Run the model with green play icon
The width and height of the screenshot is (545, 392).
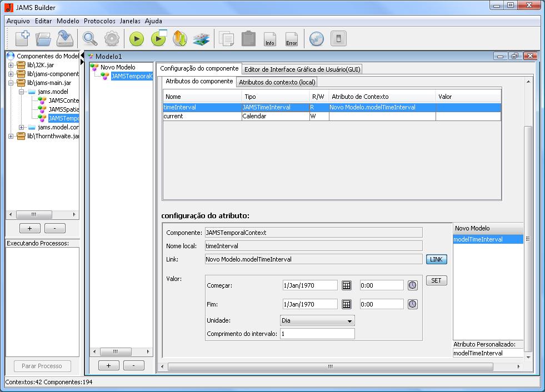point(137,39)
